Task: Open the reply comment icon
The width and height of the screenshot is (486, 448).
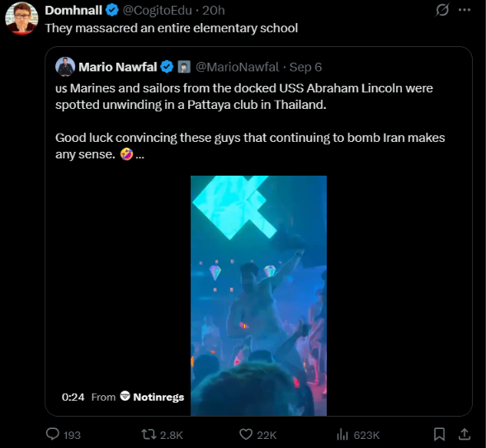Action: tap(52, 434)
